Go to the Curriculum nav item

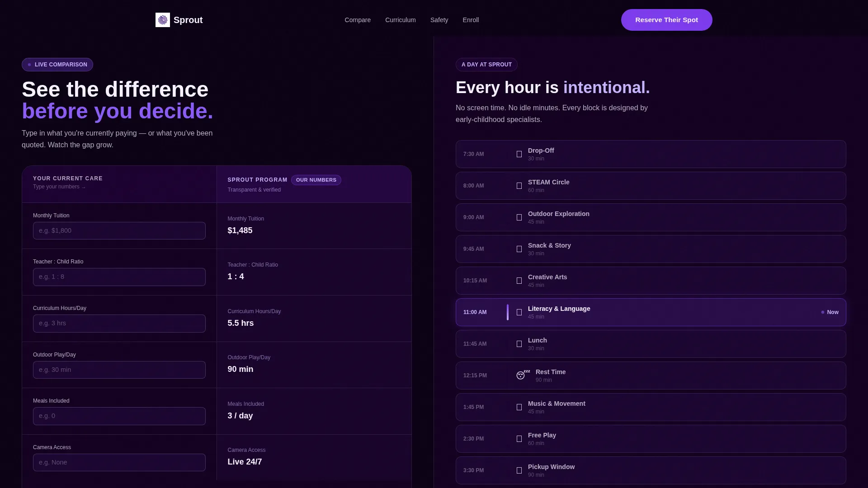[401, 20]
